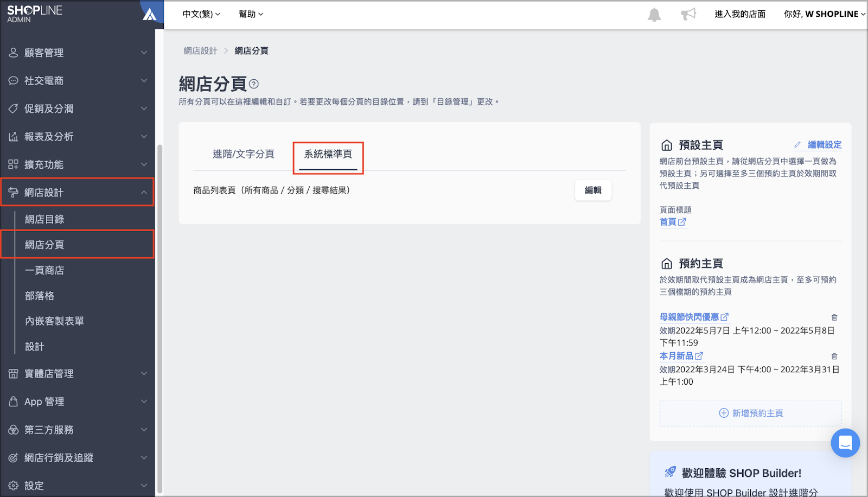Viewport: 868px width, 497px height.
Task: Open the 中文(繁) language dropdown
Action: click(x=201, y=14)
